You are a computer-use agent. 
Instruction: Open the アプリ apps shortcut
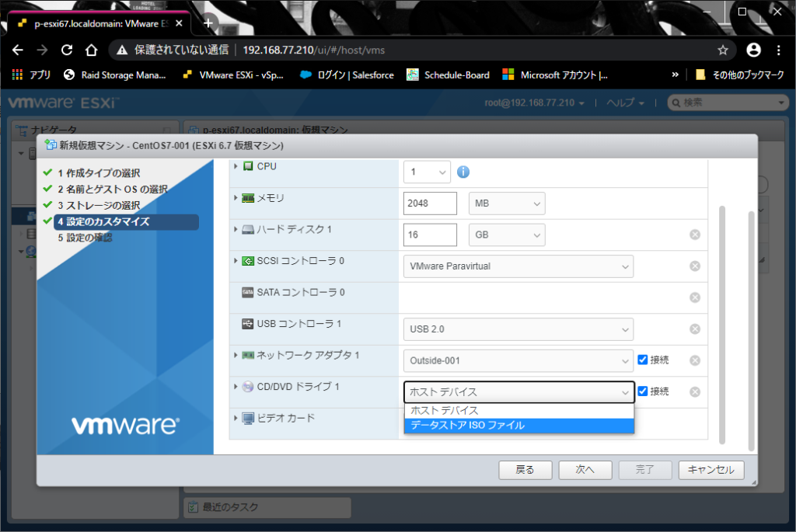click(x=31, y=75)
